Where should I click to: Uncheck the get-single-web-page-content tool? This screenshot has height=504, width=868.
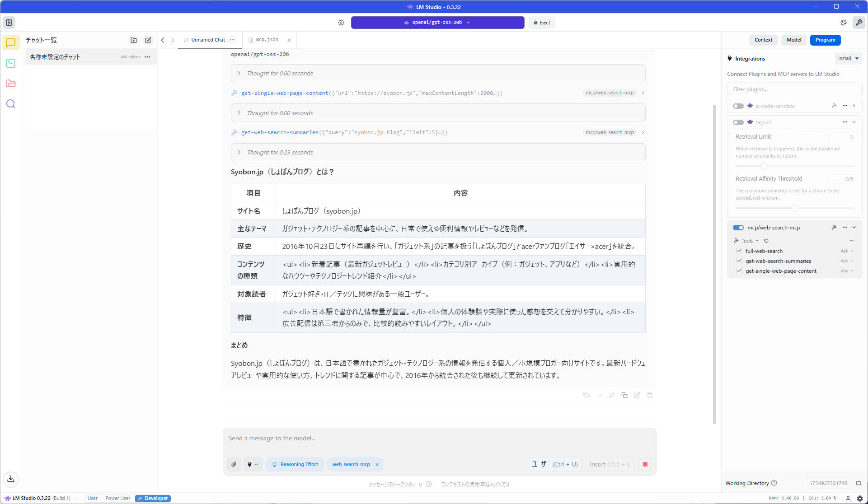point(739,271)
